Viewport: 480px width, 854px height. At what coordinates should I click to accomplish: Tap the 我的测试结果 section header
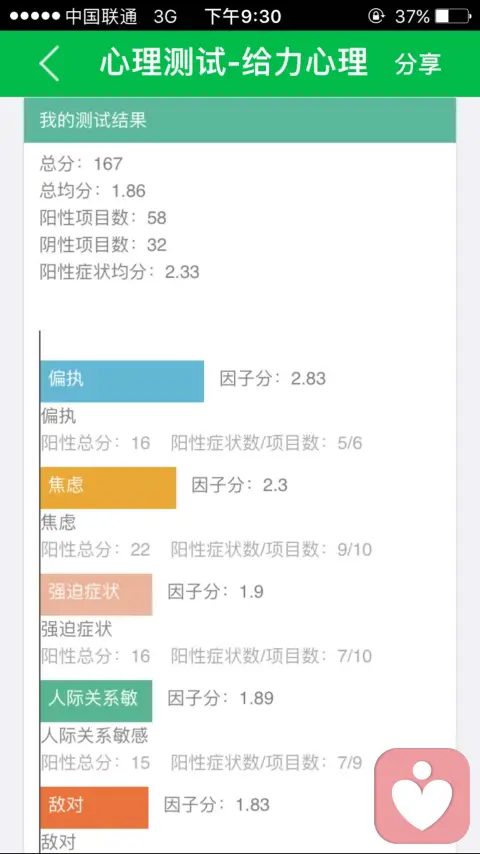pyautogui.click(x=240, y=120)
